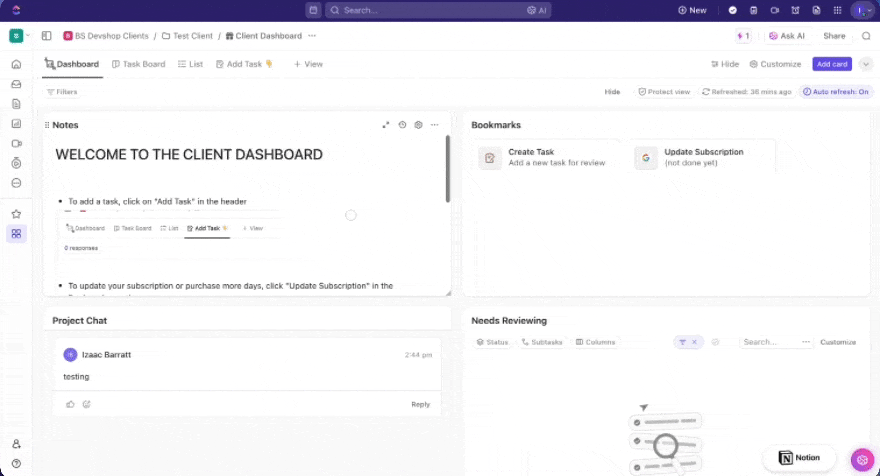The image size is (880, 476).
Task: Open the Notes card three-dot menu
Action: tap(434, 125)
